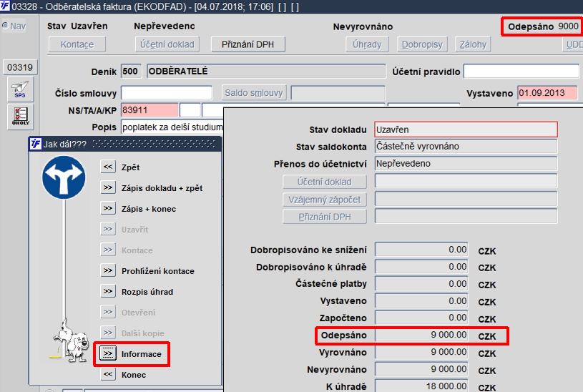Click arrow button beside Rozpis úhrad
The height and width of the screenshot is (392, 583).
point(108,292)
